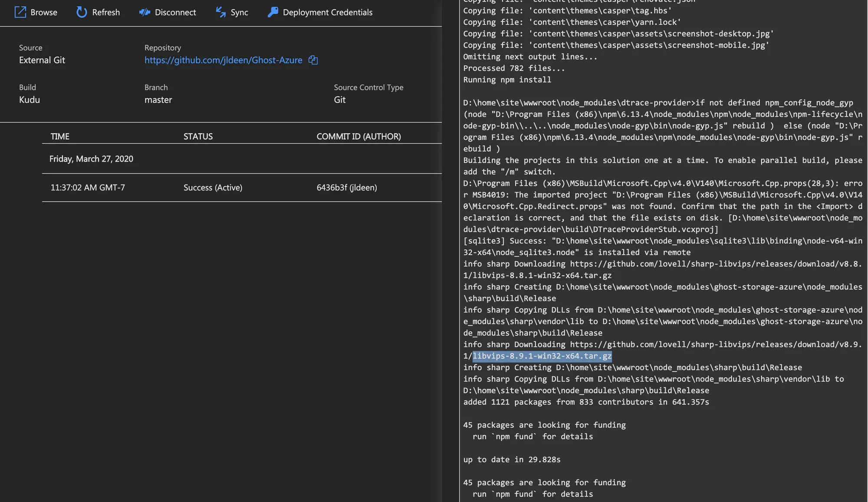Image resolution: width=868 pixels, height=502 pixels.
Task: Click the Refresh circular arrow icon
Action: click(82, 12)
